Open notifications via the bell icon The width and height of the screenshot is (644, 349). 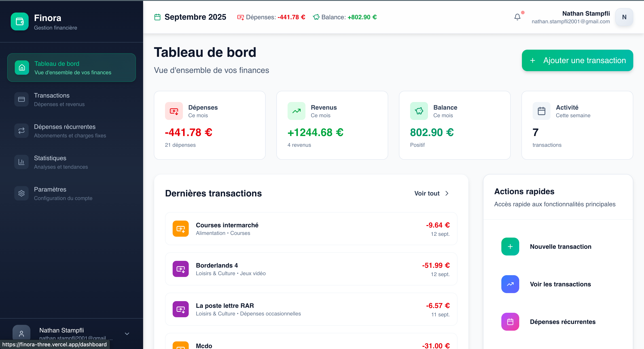517,17
